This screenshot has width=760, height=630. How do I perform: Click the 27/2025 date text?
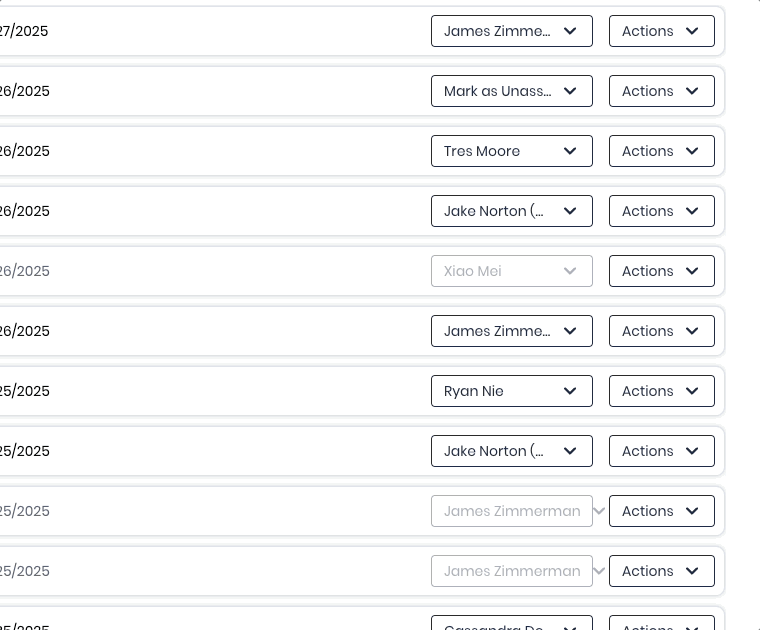pos(24,31)
